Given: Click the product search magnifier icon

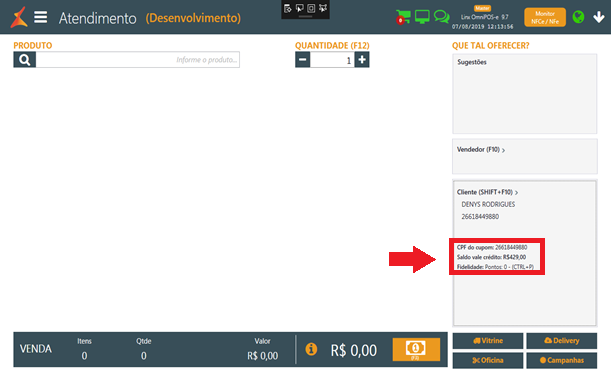Looking at the screenshot, I should tap(25, 60).
